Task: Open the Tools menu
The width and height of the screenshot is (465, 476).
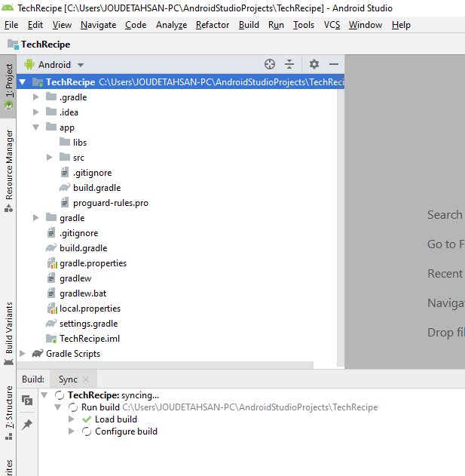Action: 303,25
